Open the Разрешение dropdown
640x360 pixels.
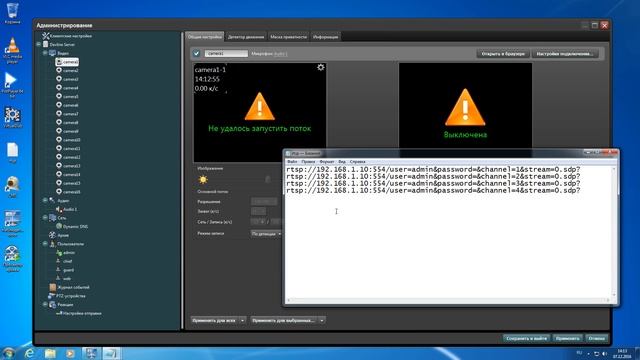(x=264, y=201)
